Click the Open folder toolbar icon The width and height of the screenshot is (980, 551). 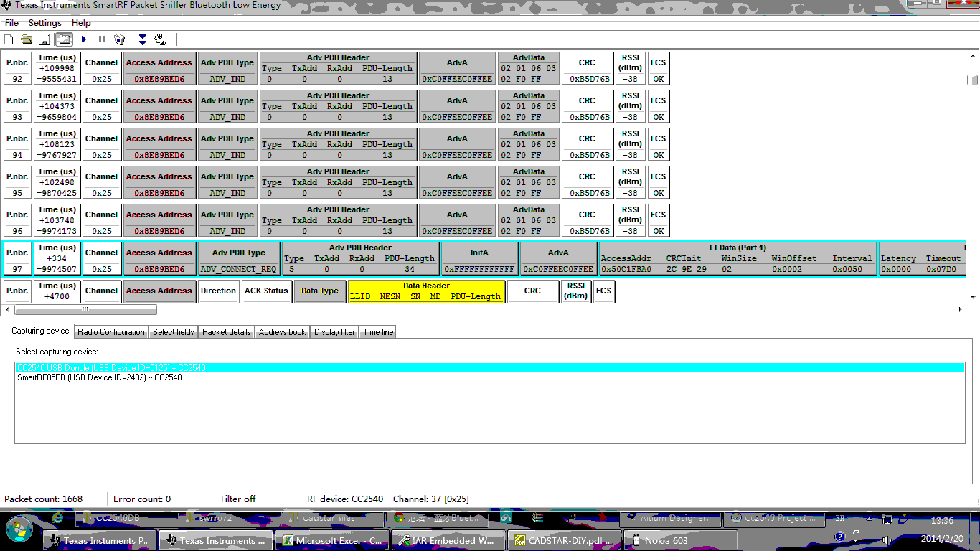(x=27, y=39)
